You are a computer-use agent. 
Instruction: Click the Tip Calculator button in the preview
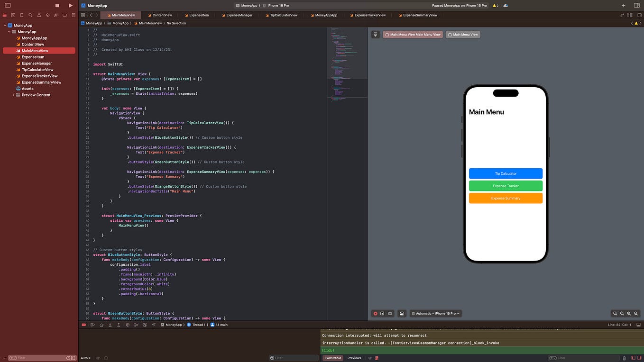point(506,173)
